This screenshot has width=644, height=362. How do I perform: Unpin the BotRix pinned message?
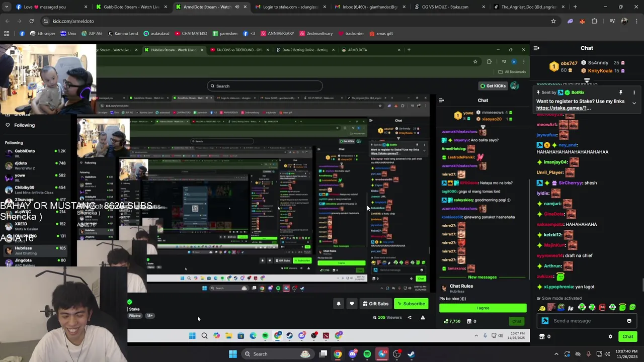point(621,93)
